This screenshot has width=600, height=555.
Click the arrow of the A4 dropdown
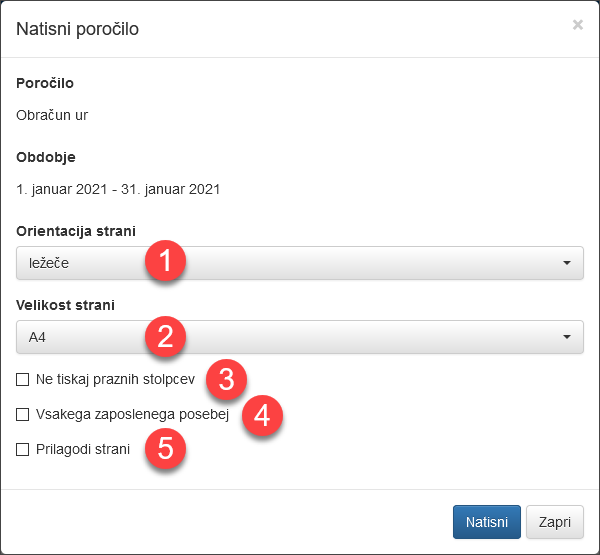(x=566, y=337)
